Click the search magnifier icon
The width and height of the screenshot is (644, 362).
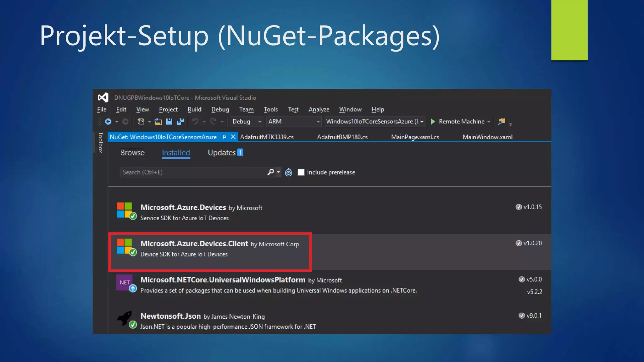pos(270,172)
